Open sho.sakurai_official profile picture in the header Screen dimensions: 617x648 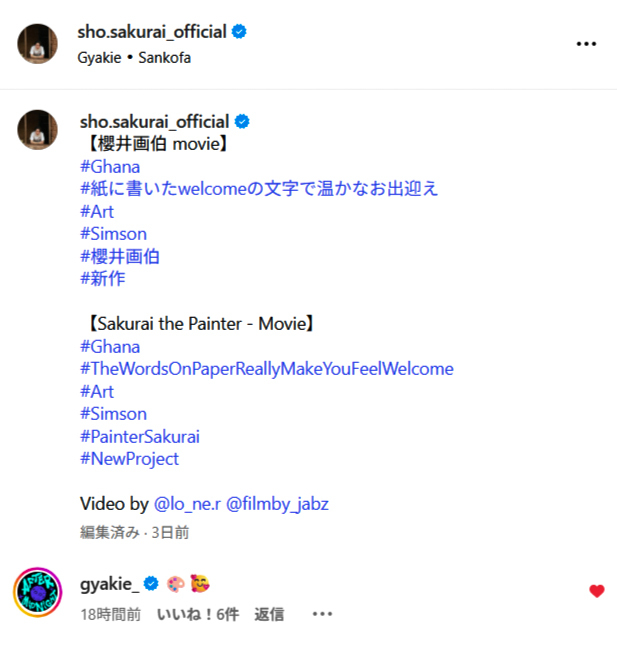(37, 44)
